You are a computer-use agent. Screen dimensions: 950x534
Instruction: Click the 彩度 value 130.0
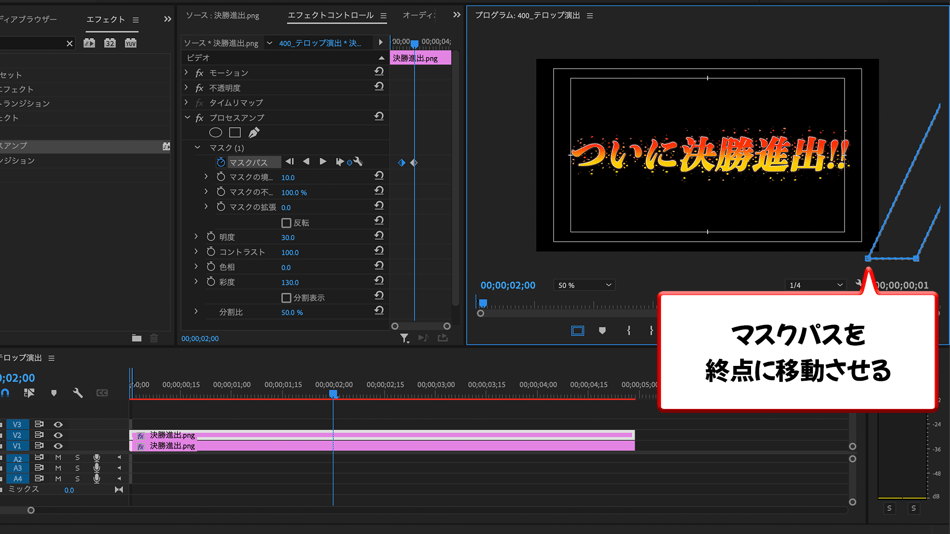tap(289, 283)
